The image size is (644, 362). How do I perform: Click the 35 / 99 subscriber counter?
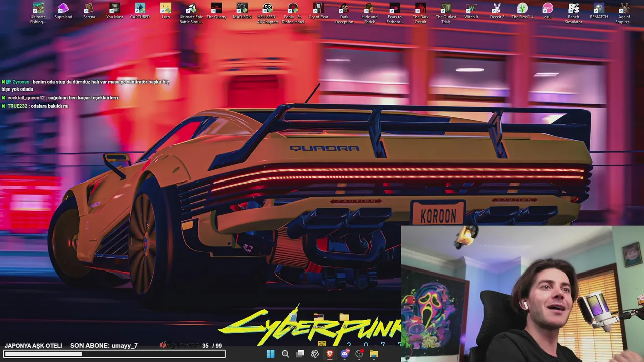pyautogui.click(x=212, y=346)
